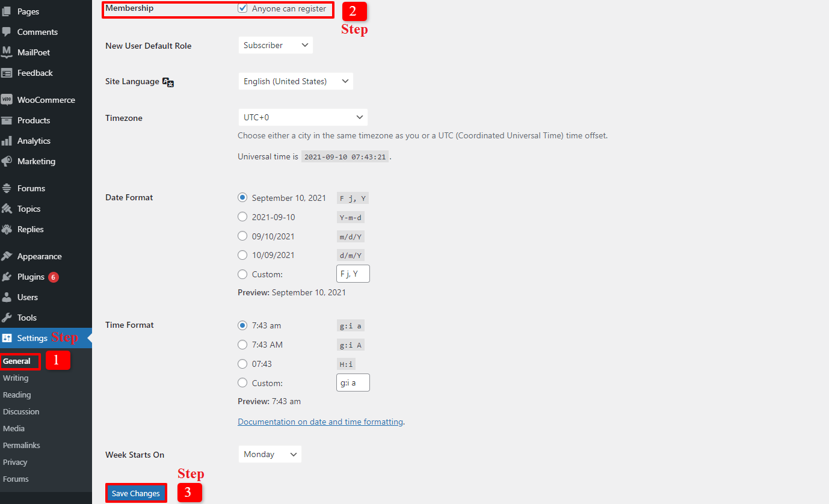Open the Media settings submenu item
The width and height of the screenshot is (829, 504).
click(14, 429)
